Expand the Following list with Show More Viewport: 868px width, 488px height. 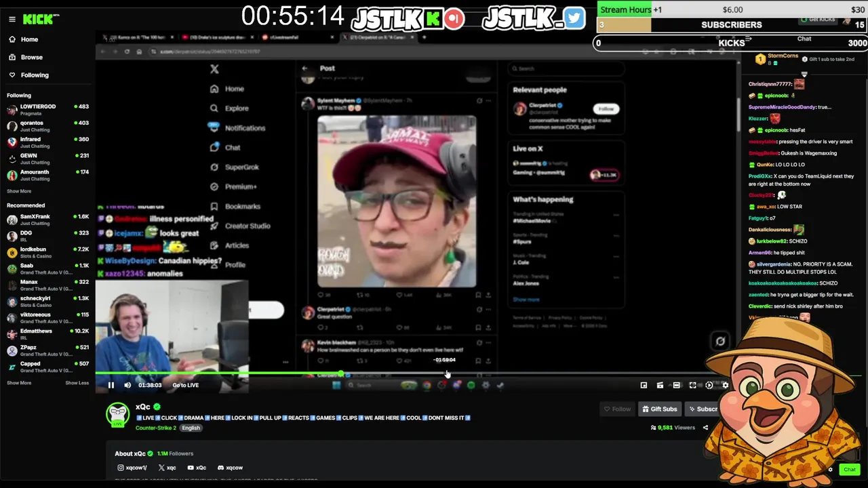[x=19, y=191]
